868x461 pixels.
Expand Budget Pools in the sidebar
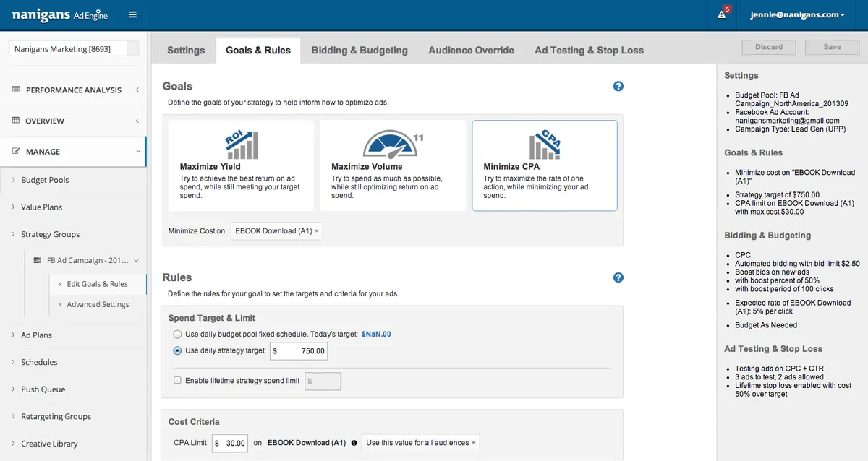[x=45, y=180]
